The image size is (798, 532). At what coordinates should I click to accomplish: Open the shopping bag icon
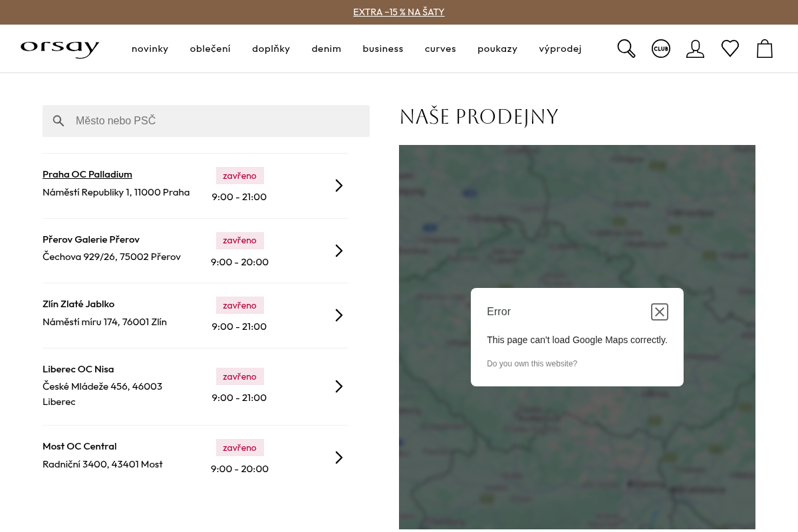(765, 49)
